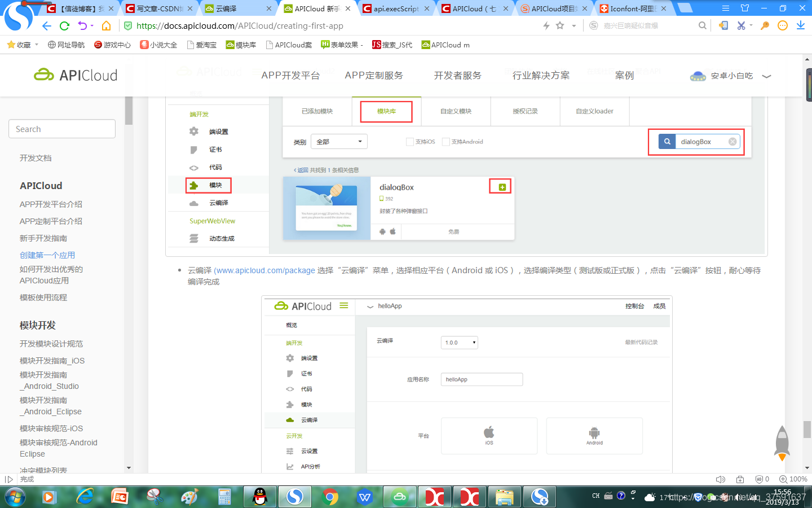Open APICloud Studio cloud icon in taskbar

point(400,497)
